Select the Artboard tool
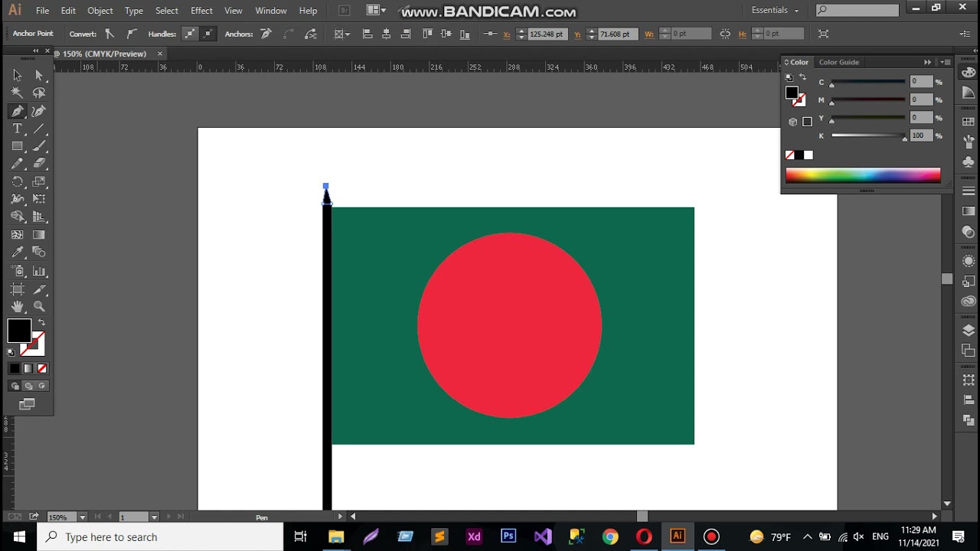This screenshot has width=980, height=551. [x=17, y=289]
